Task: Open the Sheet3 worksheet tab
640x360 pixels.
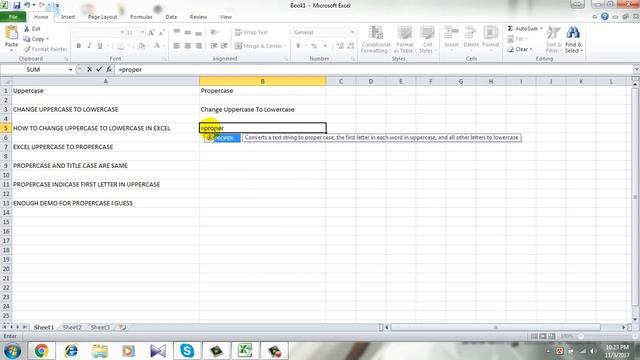Action: pos(100,327)
